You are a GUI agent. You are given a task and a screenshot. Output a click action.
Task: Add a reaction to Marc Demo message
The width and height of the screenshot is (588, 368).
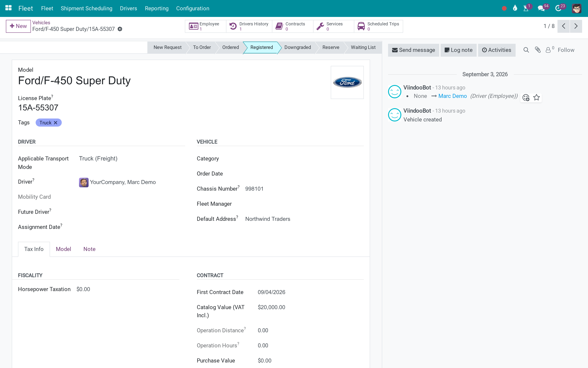(526, 98)
